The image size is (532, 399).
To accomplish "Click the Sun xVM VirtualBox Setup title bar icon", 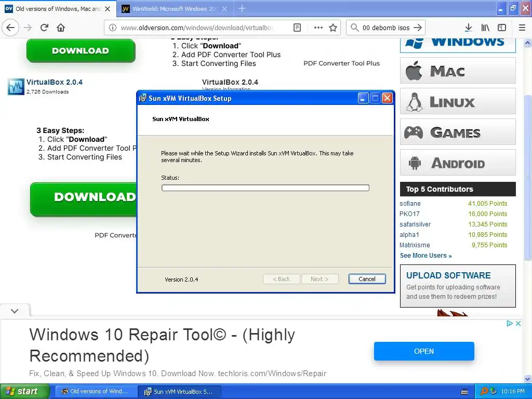I will (143, 98).
